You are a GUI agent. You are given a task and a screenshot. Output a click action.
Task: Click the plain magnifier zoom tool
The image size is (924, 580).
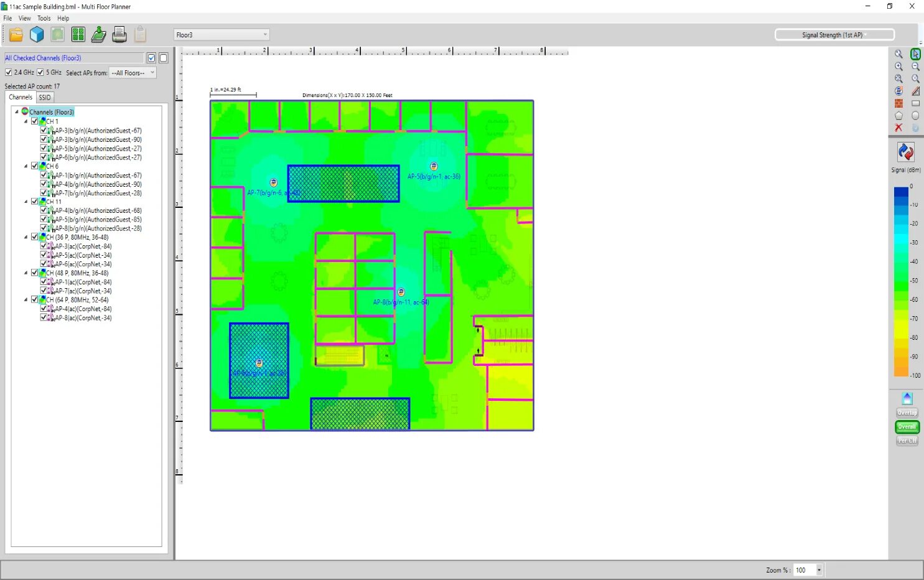point(898,54)
